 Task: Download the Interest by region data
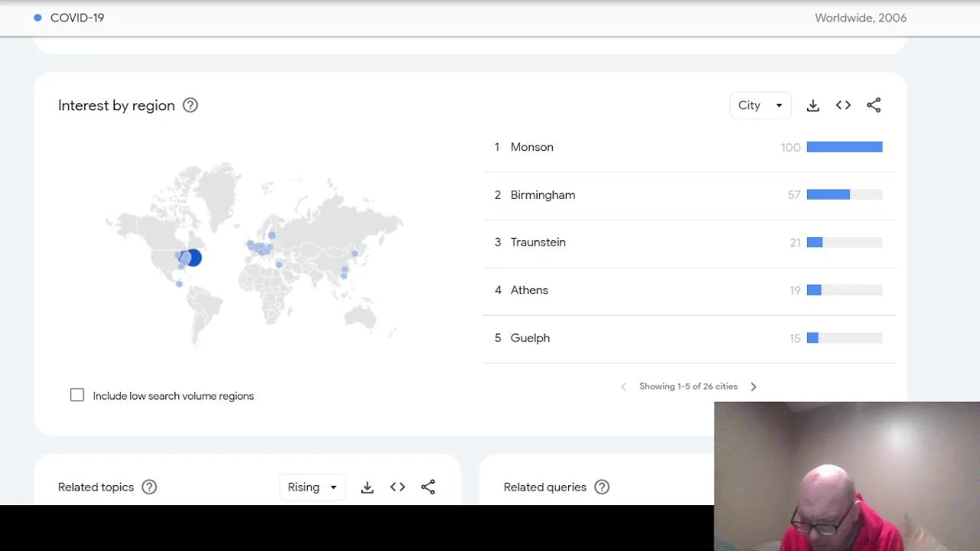[813, 106]
